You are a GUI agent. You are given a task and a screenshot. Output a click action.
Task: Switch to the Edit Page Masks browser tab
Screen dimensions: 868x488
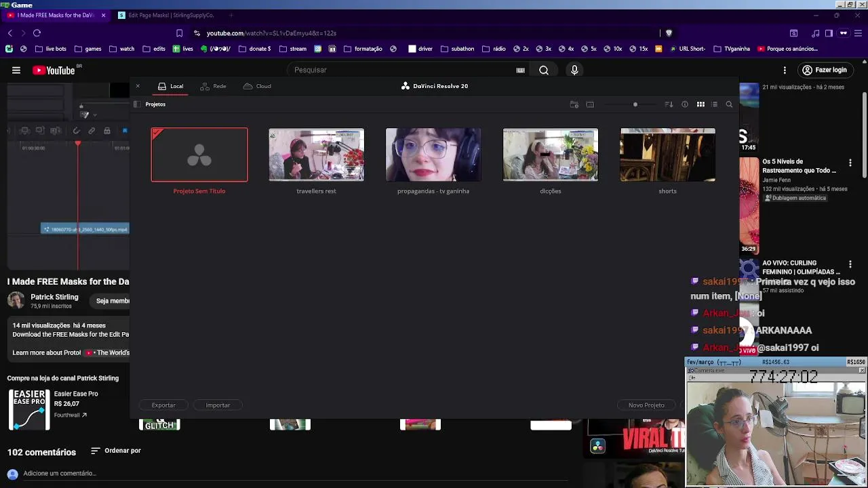coord(167,15)
